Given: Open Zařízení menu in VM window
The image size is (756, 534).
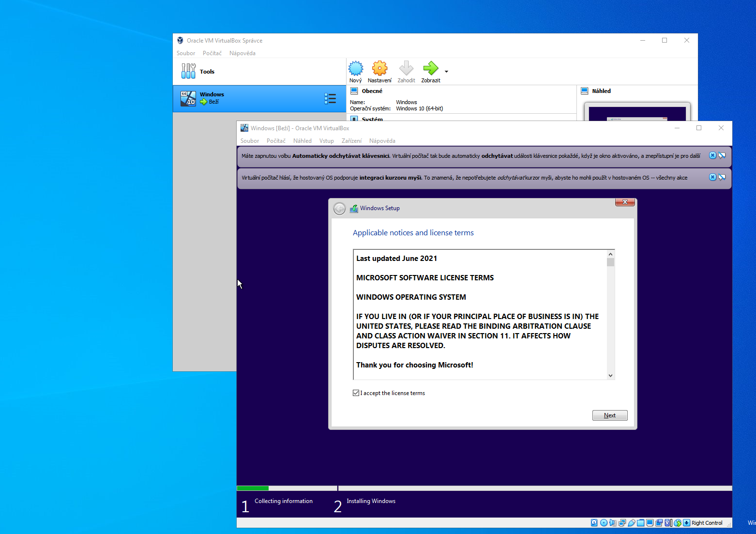Looking at the screenshot, I should (351, 141).
